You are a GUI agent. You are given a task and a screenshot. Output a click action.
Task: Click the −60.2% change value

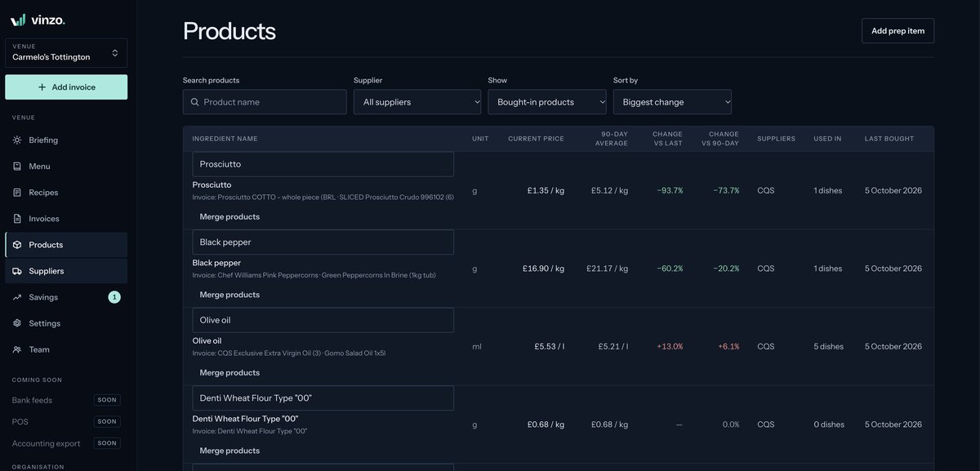670,269
